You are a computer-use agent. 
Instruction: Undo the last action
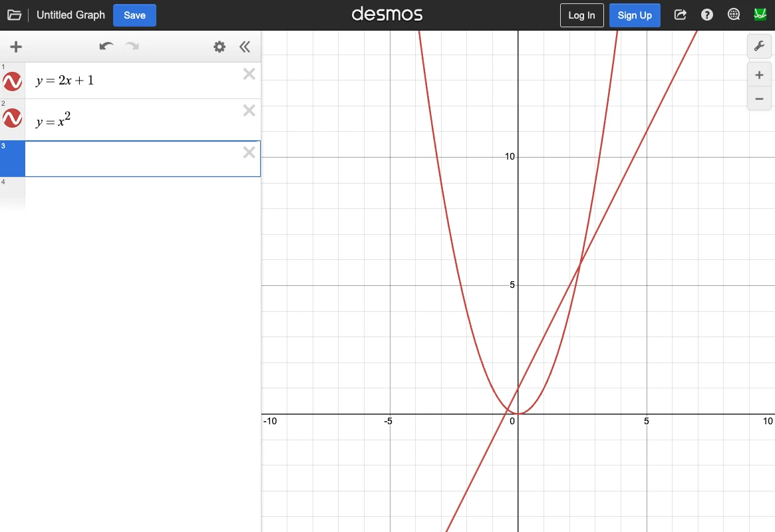click(106, 47)
